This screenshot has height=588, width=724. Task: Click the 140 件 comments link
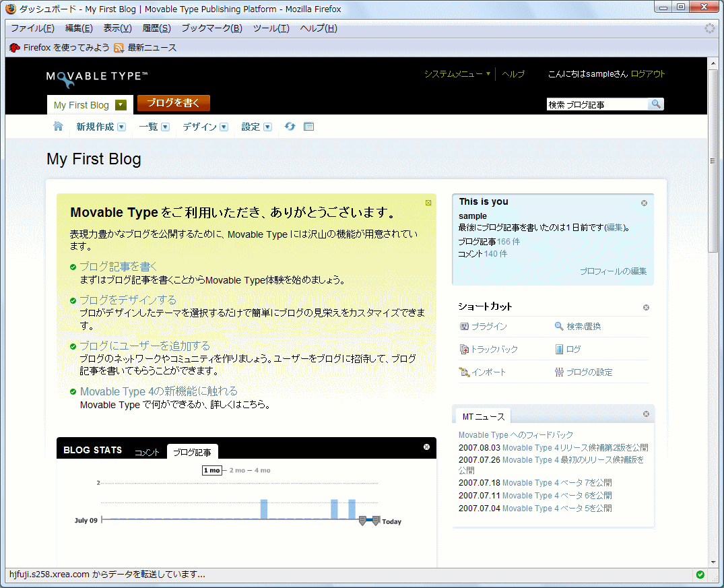[496, 253]
